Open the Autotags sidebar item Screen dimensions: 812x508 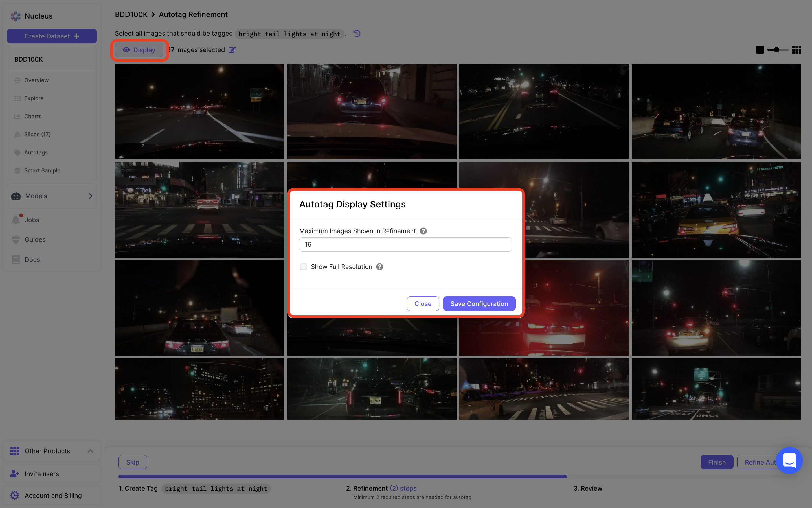click(36, 152)
